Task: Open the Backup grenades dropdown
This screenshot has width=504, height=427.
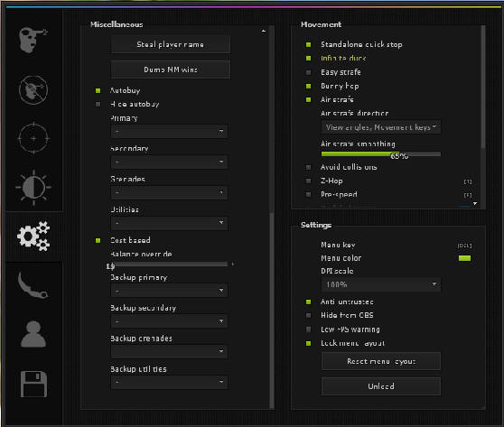Action: click(x=170, y=352)
